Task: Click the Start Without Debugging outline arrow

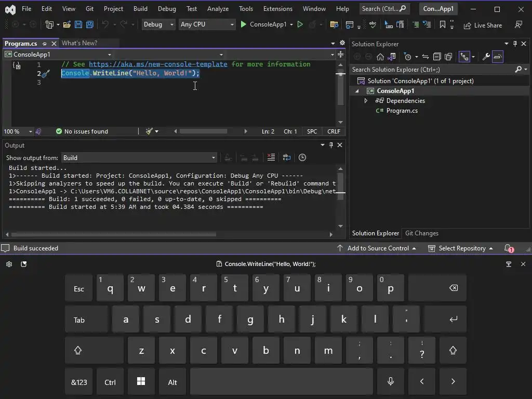Action: pyautogui.click(x=300, y=24)
